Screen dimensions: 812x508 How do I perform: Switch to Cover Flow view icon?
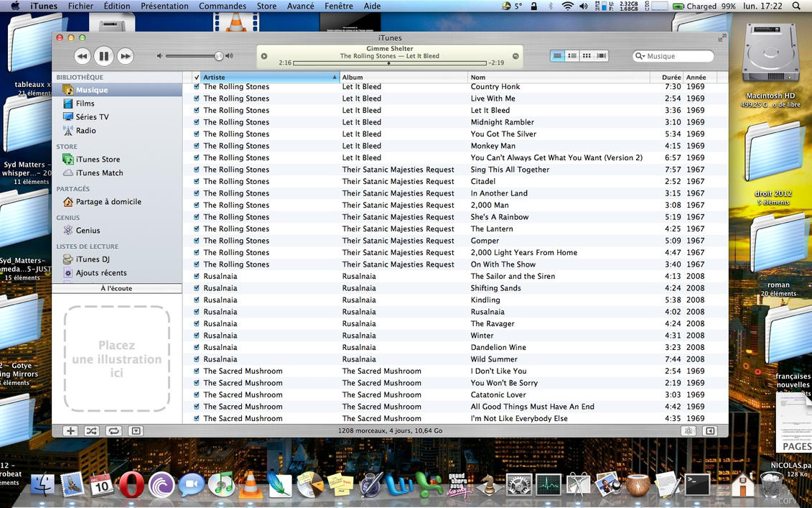[601, 56]
